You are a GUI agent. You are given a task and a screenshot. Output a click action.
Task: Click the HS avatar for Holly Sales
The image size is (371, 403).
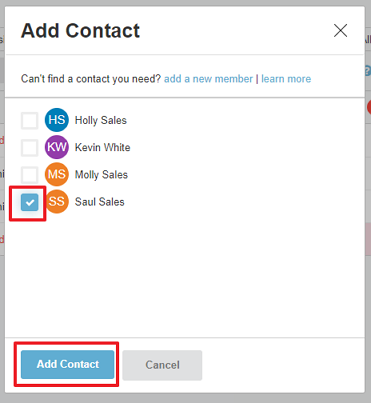(57, 120)
